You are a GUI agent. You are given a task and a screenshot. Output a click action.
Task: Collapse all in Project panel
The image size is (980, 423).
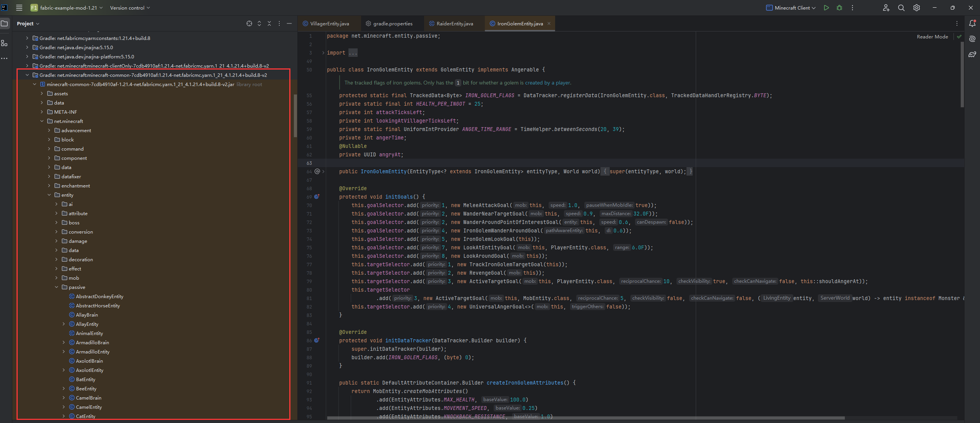(269, 23)
